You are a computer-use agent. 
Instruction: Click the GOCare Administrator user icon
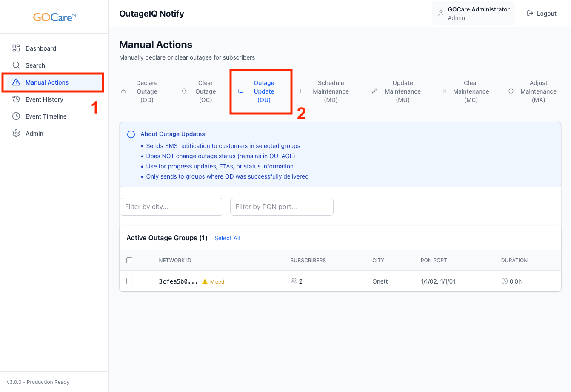(x=441, y=14)
